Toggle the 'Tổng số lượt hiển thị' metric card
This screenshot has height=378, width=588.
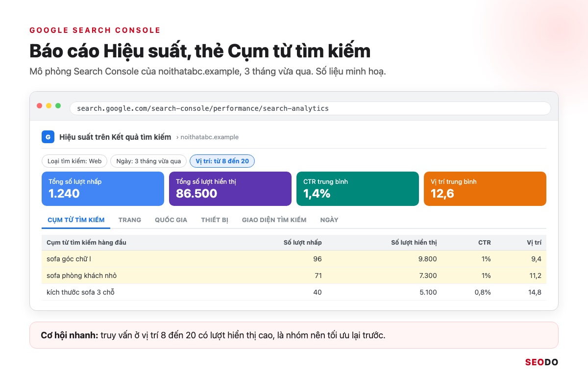click(x=230, y=189)
